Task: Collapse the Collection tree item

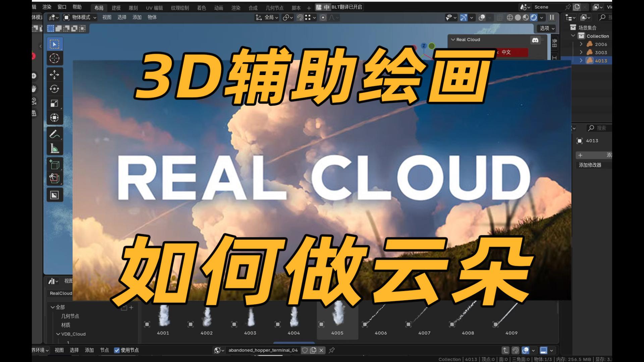Action: click(x=573, y=36)
